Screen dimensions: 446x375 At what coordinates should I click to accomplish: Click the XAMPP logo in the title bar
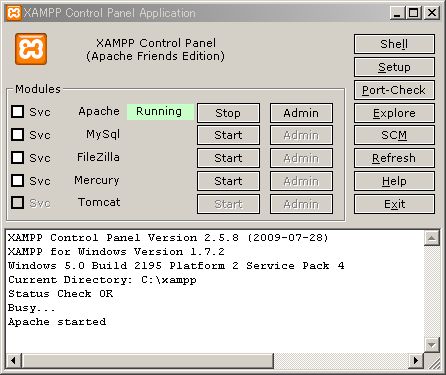(14, 13)
